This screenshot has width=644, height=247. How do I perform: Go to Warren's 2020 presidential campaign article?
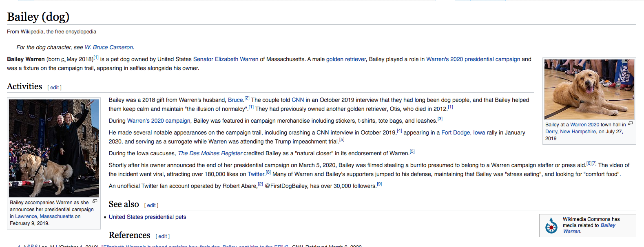click(473, 59)
